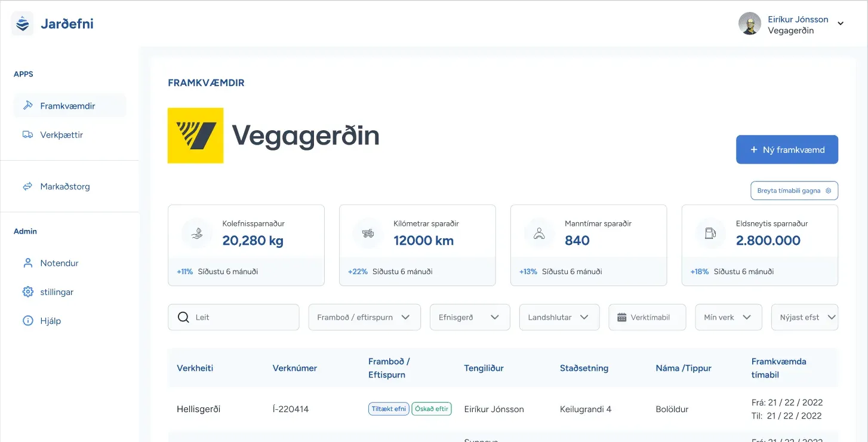Click the Jarðefni logo icon

pyautogui.click(x=23, y=24)
